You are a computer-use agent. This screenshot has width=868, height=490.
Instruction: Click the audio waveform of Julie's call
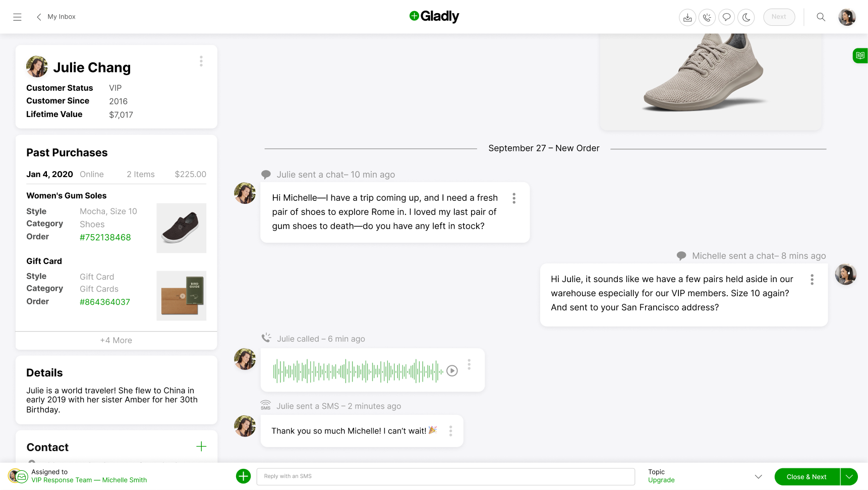tap(358, 371)
